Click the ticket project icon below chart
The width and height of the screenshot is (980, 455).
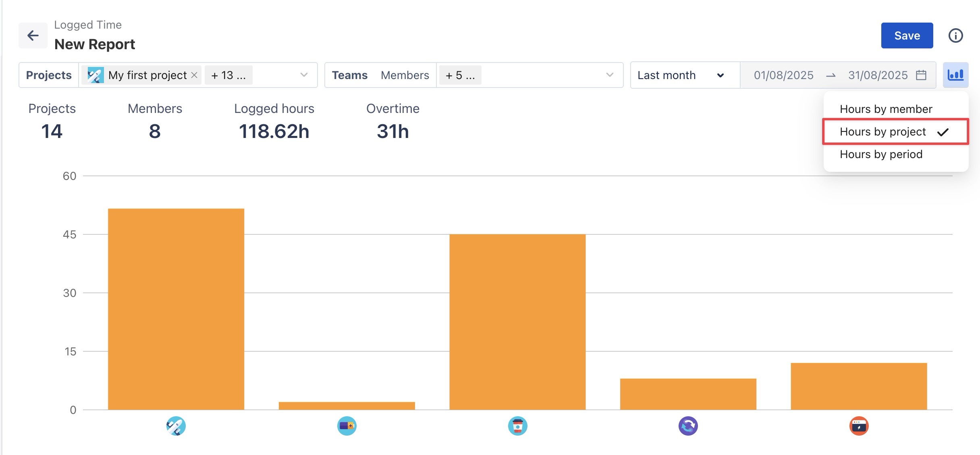tap(347, 426)
